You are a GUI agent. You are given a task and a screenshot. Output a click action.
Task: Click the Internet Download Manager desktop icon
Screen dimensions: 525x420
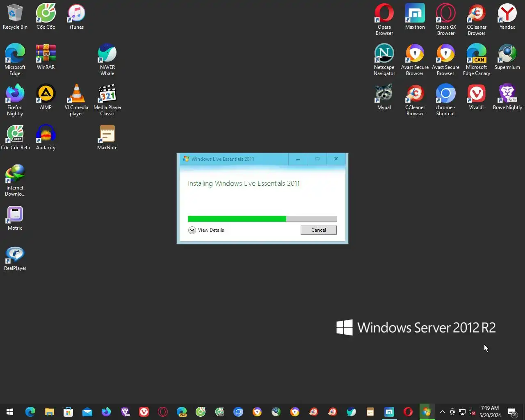(x=15, y=180)
